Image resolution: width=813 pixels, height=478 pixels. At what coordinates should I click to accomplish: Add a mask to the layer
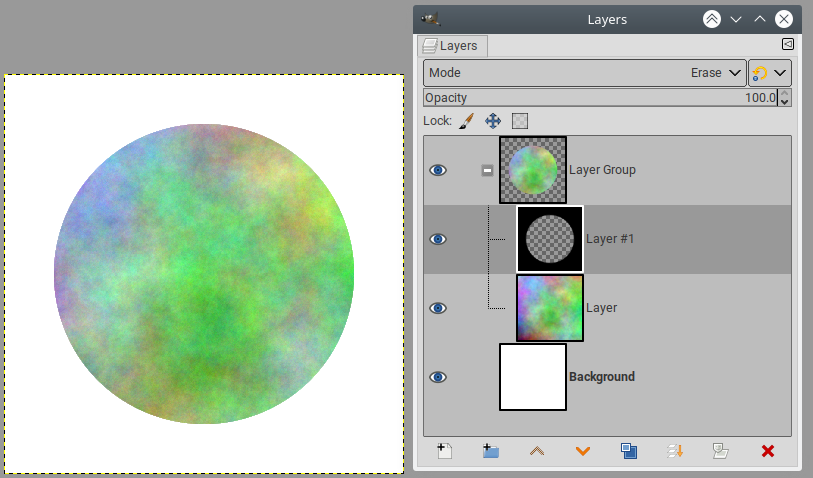[721, 451]
